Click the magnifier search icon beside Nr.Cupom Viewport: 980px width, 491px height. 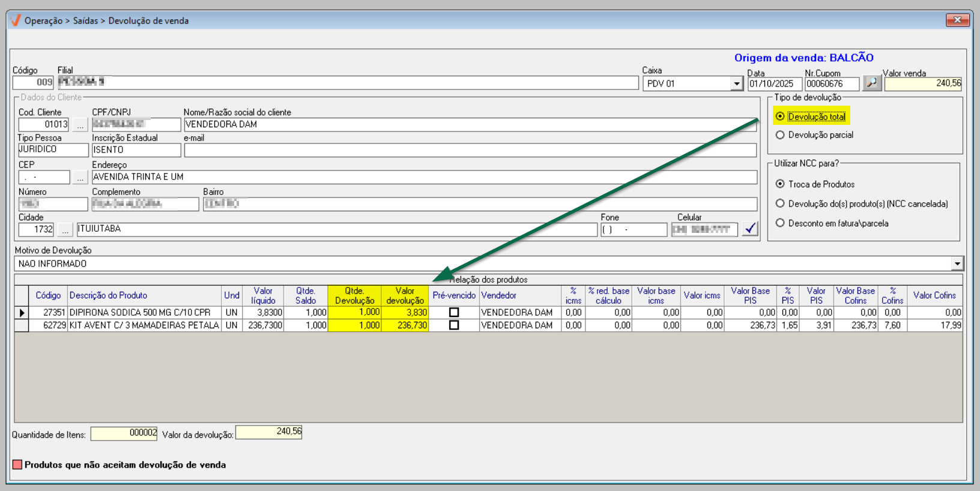tap(871, 83)
